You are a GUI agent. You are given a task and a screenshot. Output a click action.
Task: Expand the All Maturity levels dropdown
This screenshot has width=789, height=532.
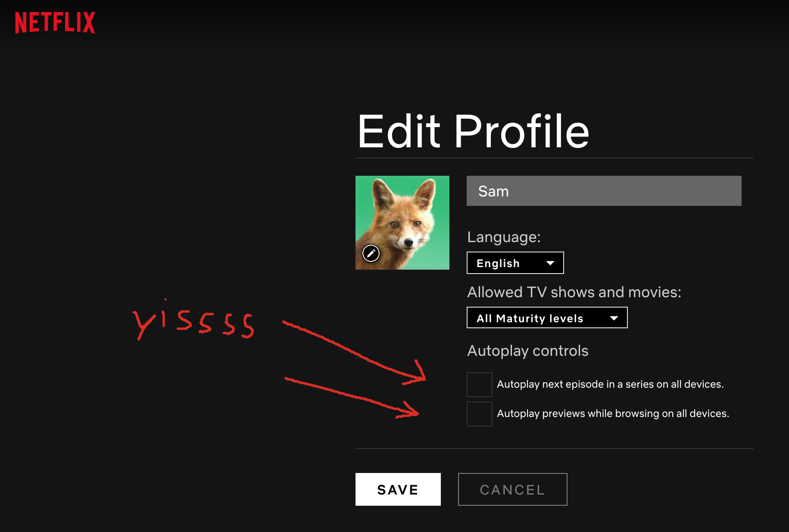point(547,318)
